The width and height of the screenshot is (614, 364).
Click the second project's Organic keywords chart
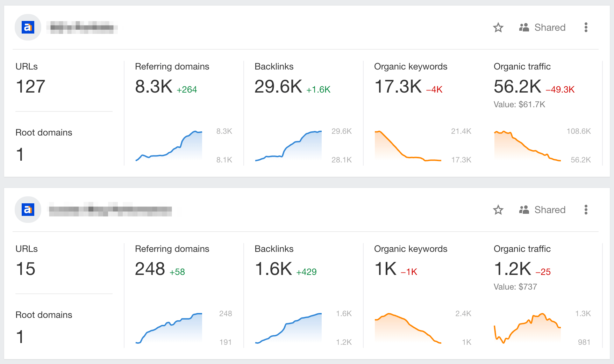click(x=408, y=328)
